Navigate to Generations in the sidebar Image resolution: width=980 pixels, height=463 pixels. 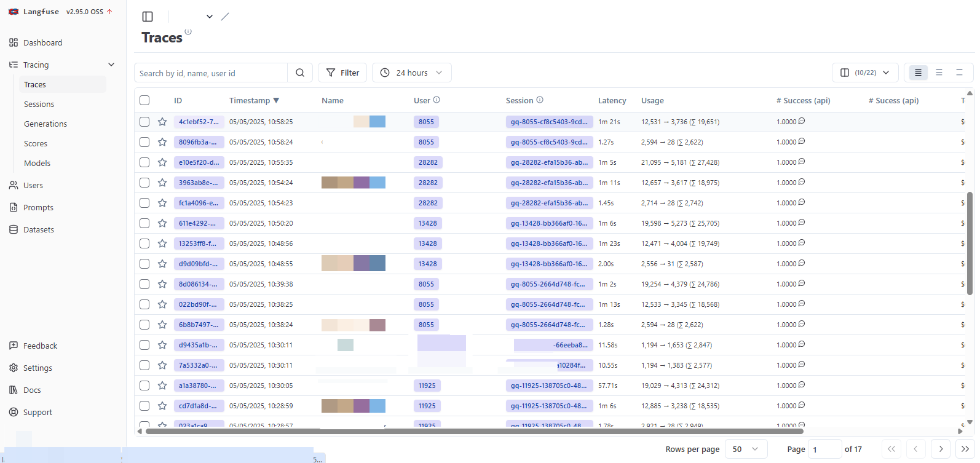click(x=45, y=124)
